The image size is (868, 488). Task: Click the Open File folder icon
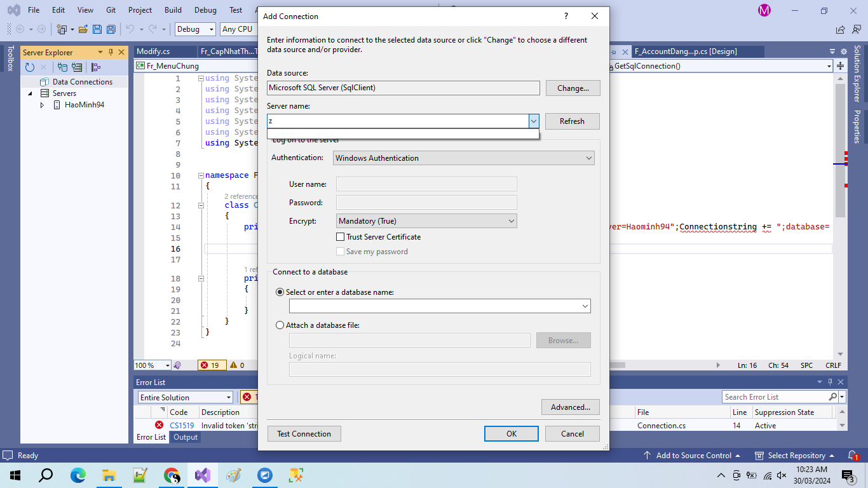(x=83, y=29)
